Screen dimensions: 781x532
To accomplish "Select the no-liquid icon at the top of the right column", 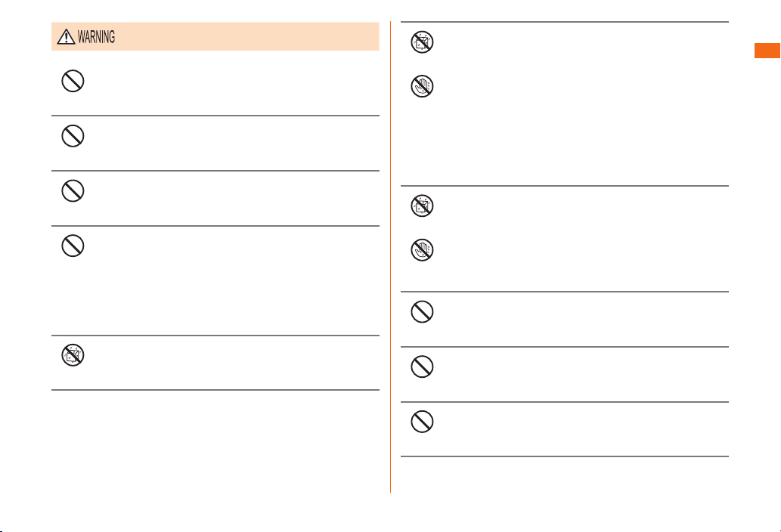I will [422, 42].
